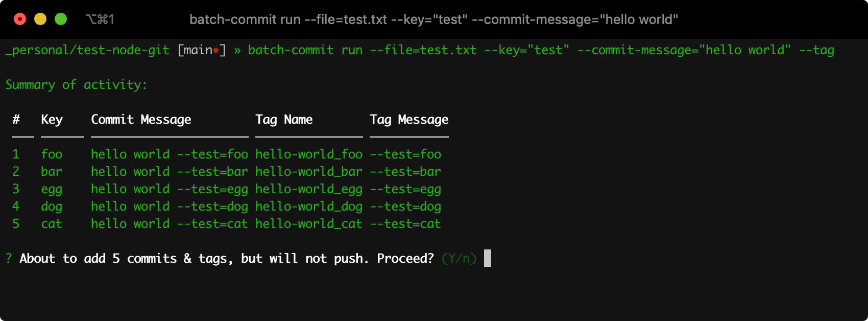Click the --test=dog tag message
868x321 pixels.
click(x=405, y=207)
